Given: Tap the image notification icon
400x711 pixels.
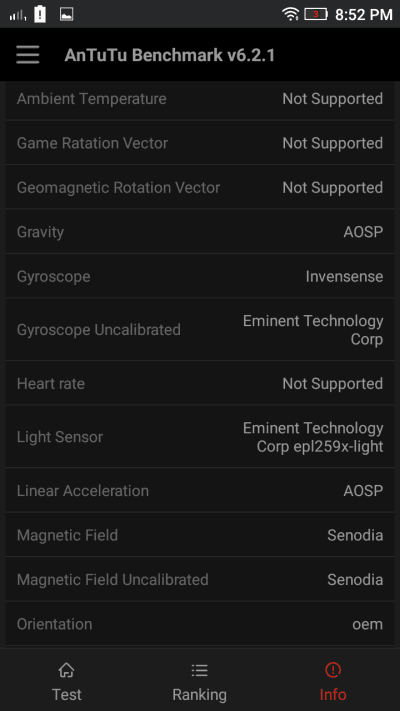Looking at the screenshot, I should pyautogui.click(x=67, y=14).
